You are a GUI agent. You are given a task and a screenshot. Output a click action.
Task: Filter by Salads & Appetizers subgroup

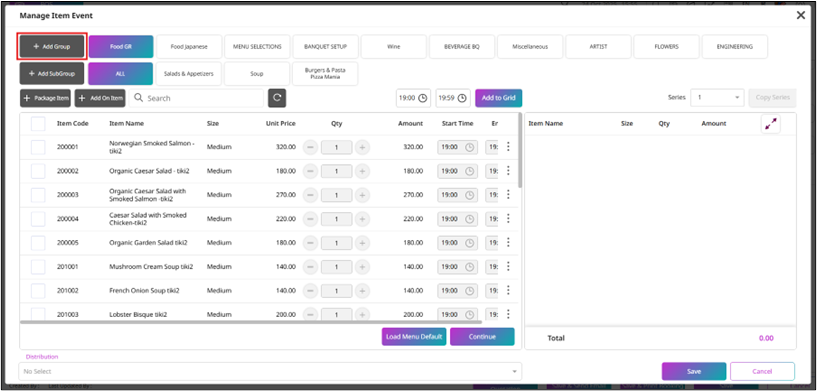pos(189,74)
